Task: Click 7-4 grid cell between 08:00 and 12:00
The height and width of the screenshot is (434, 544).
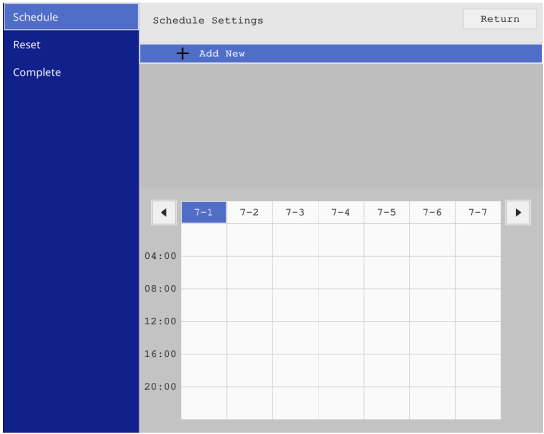Action: (341, 305)
